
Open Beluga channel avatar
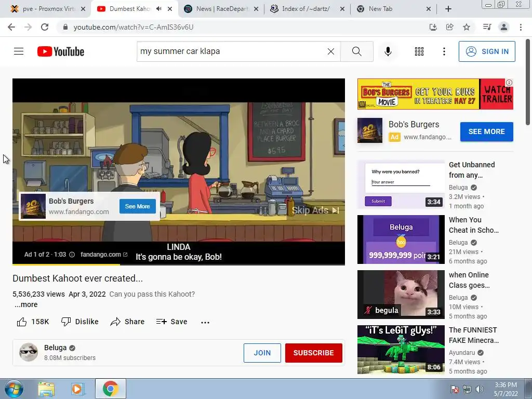click(29, 352)
